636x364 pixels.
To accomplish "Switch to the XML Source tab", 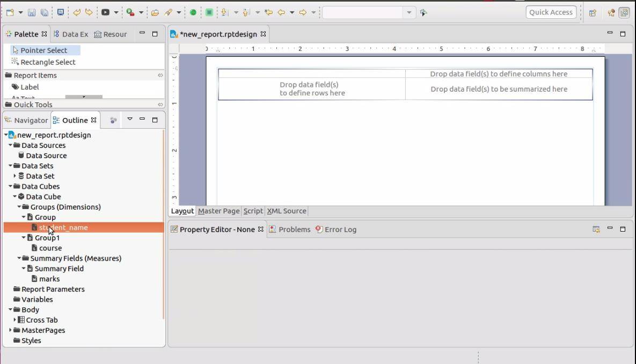I will [x=287, y=211].
